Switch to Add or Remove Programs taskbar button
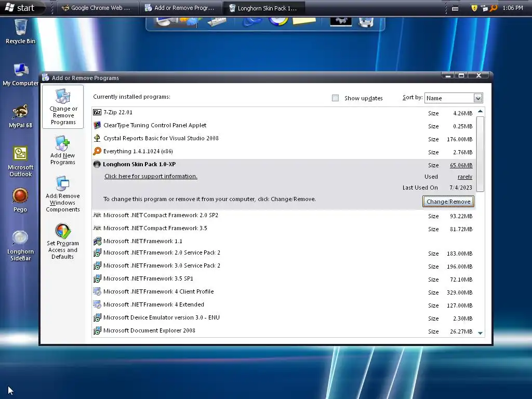The image size is (532, 399). [181, 8]
